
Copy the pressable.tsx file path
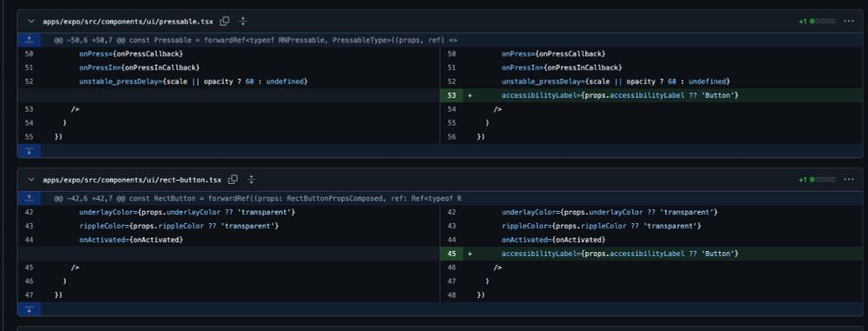[x=224, y=21]
